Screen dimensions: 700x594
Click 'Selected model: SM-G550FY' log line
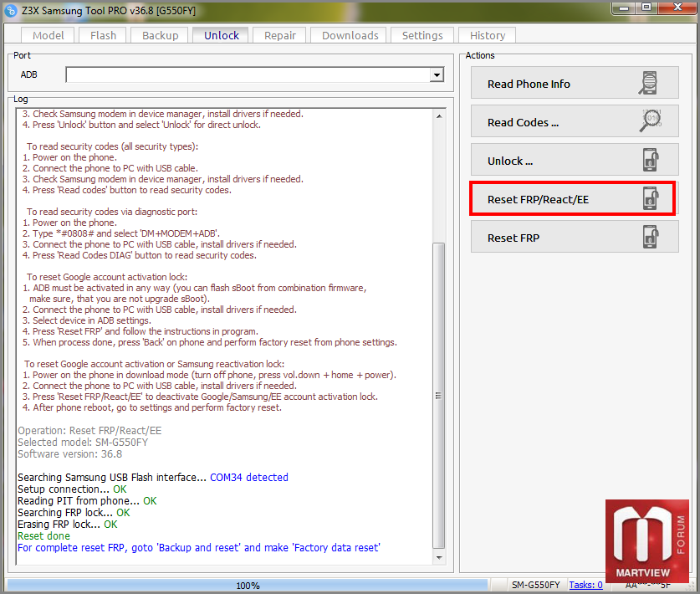(x=83, y=442)
